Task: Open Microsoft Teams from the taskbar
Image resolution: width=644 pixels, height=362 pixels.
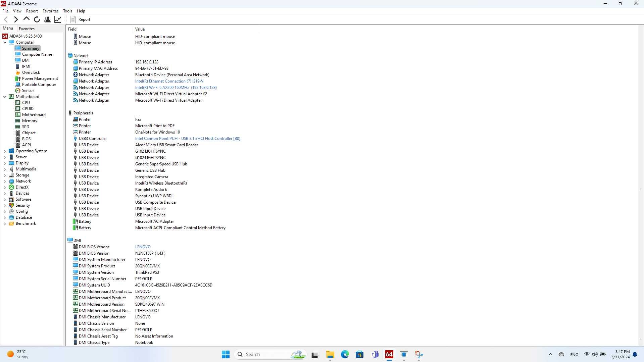Action: coord(375,354)
